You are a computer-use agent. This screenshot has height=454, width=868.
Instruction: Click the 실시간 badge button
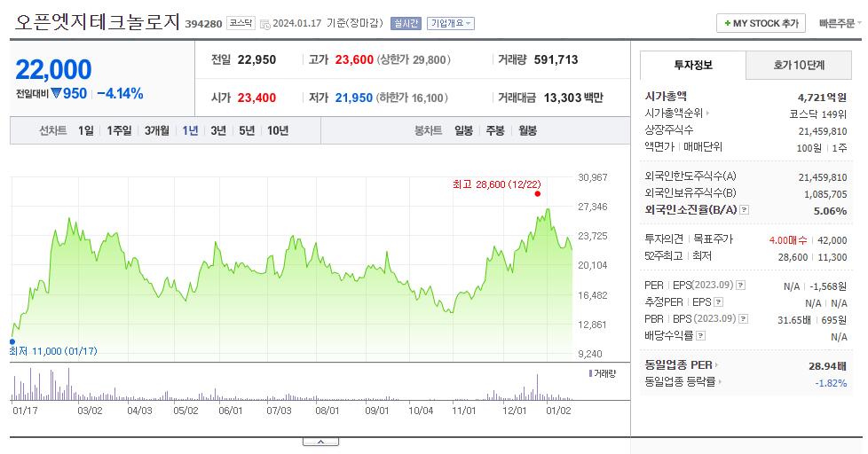click(406, 23)
